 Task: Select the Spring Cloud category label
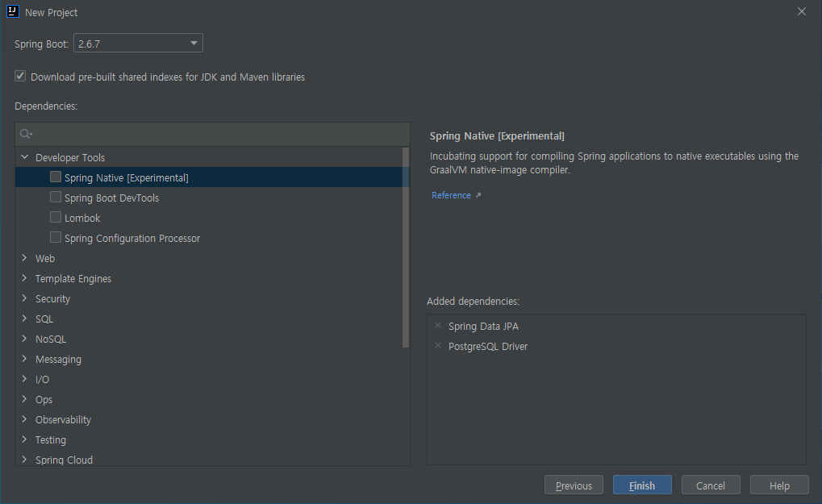coord(64,460)
